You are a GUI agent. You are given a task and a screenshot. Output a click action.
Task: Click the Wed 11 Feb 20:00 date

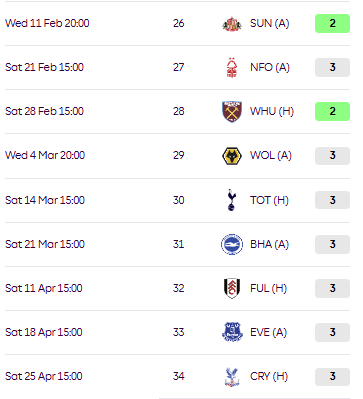(x=47, y=23)
